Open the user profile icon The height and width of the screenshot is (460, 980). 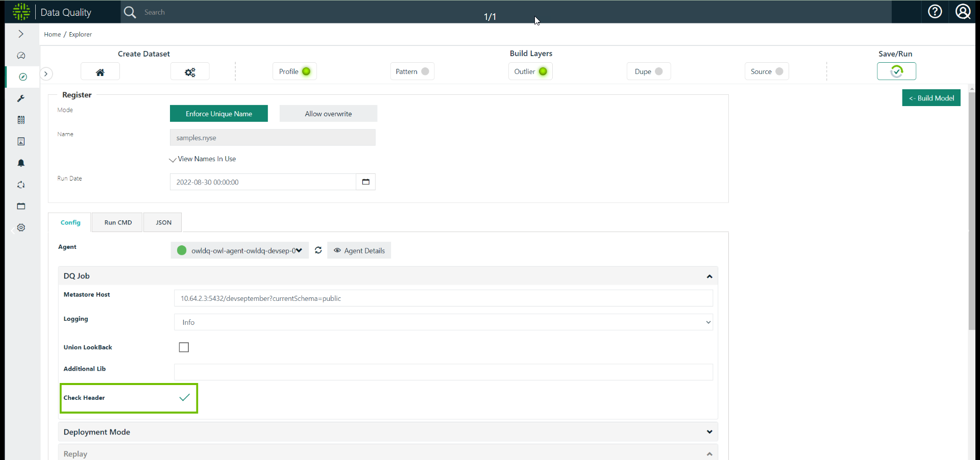pyautogui.click(x=963, y=12)
